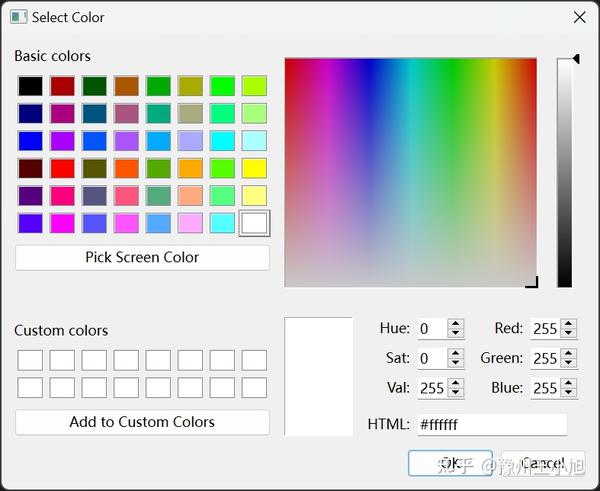Select the black basic color swatch
The height and width of the screenshot is (491, 600).
pyautogui.click(x=30, y=86)
